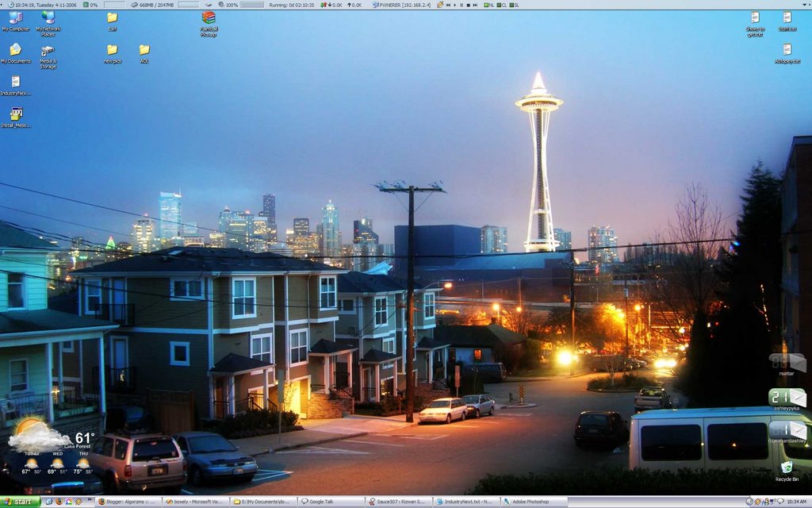Select the Install_Mess... installer desktop icon
The image size is (812, 508).
[16, 117]
